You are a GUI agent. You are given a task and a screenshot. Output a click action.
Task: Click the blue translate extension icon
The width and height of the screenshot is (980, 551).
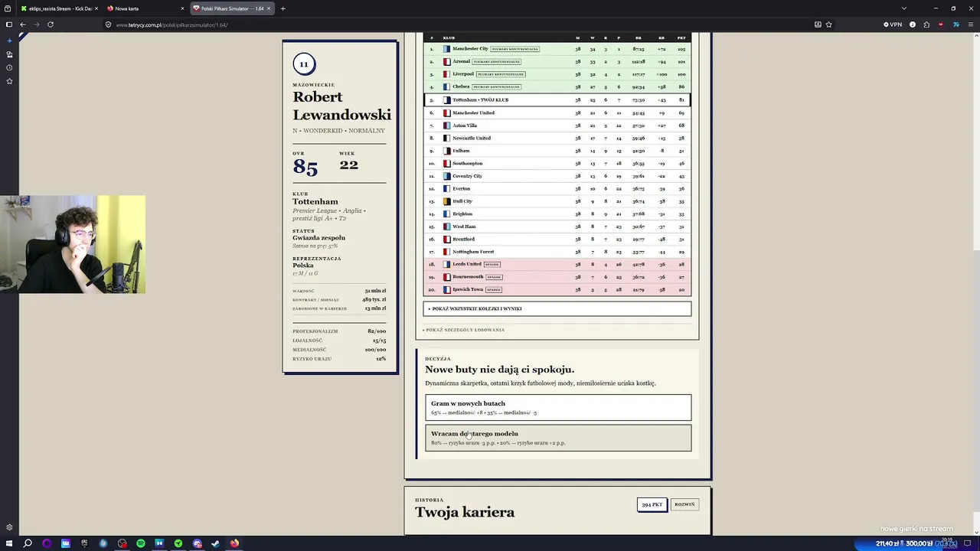[x=955, y=24]
